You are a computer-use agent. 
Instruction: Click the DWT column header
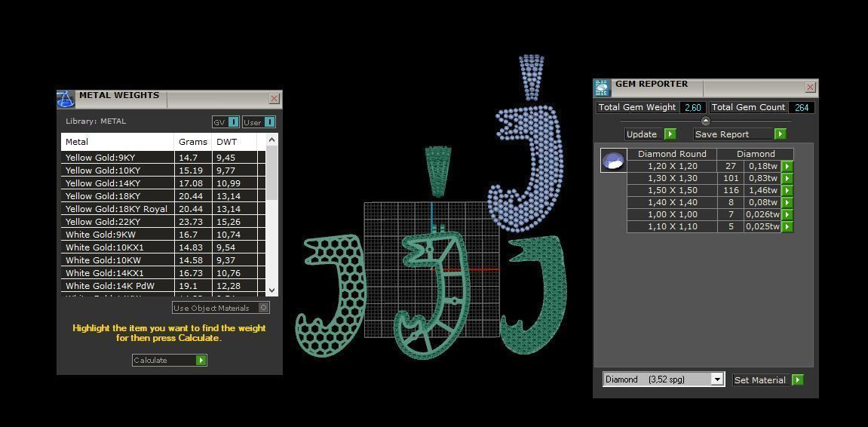pos(235,142)
